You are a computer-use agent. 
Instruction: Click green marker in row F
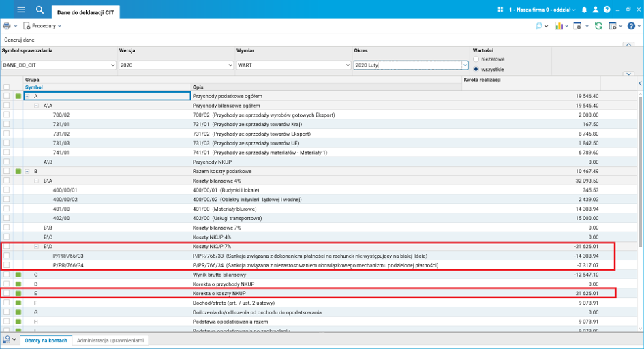coord(18,303)
